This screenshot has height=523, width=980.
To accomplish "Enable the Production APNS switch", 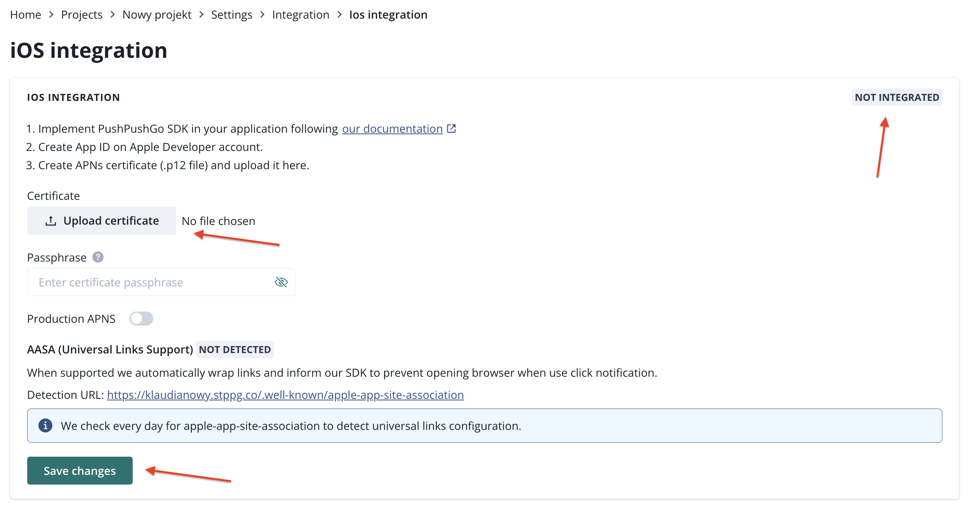I will pyautogui.click(x=141, y=319).
